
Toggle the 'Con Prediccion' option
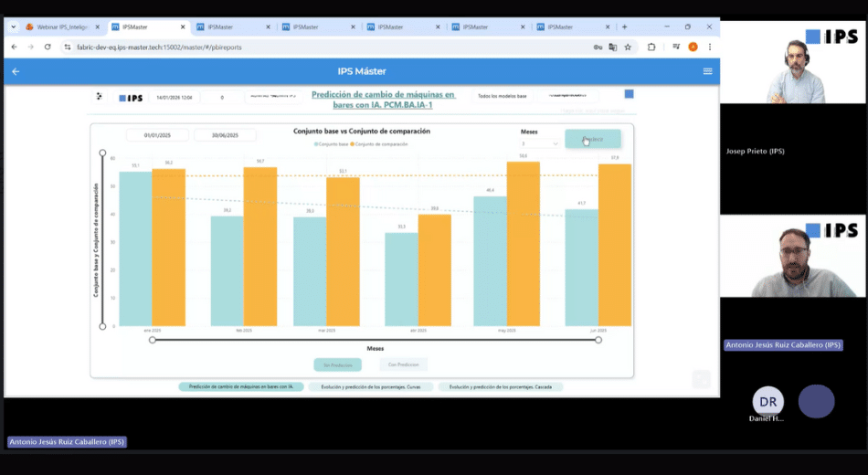click(403, 364)
